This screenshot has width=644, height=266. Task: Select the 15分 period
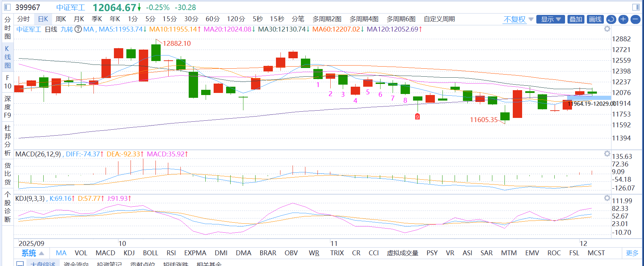[170, 19]
